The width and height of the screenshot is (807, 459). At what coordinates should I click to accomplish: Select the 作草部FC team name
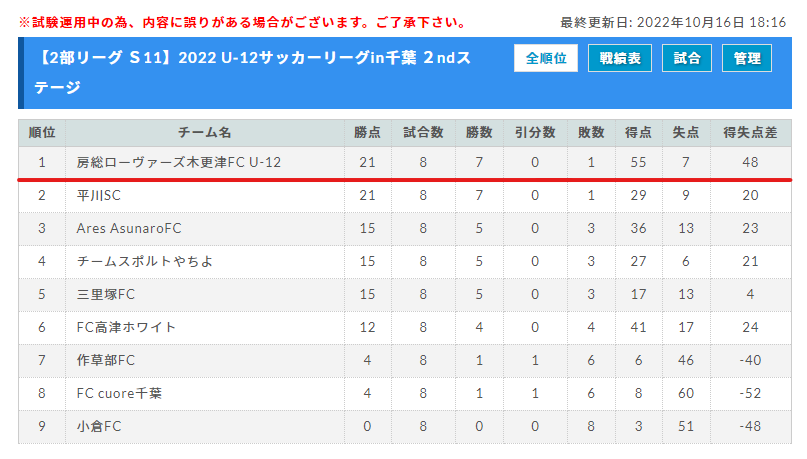pyautogui.click(x=106, y=360)
